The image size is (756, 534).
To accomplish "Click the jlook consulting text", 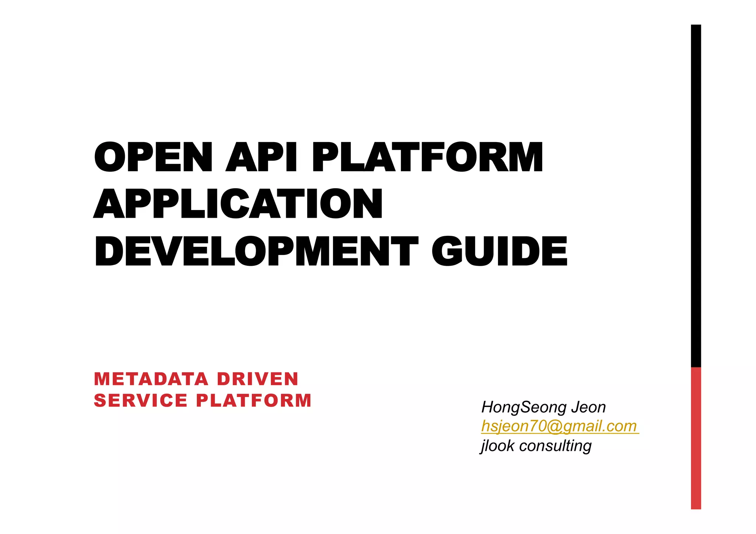I will pos(536,446).
